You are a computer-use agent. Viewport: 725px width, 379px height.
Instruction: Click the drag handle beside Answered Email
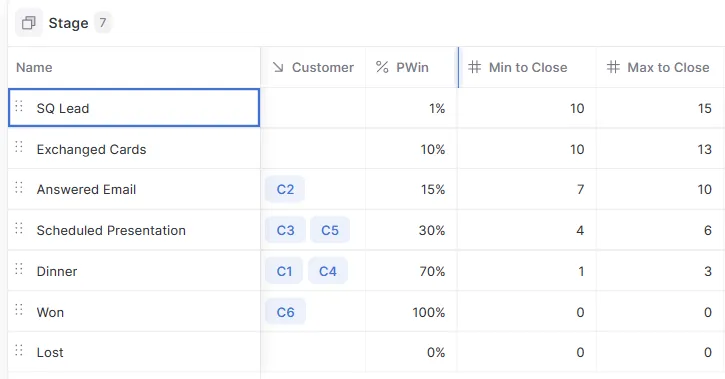(19, 187)
